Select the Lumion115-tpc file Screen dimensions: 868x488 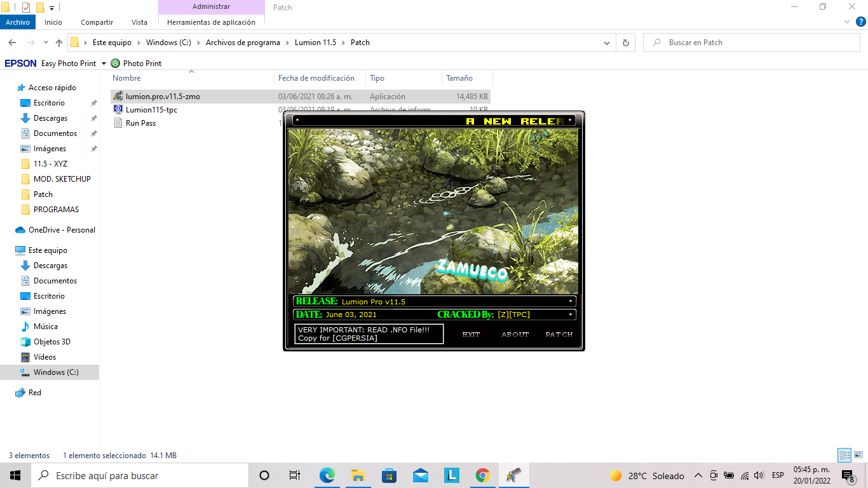coord(151,110)
